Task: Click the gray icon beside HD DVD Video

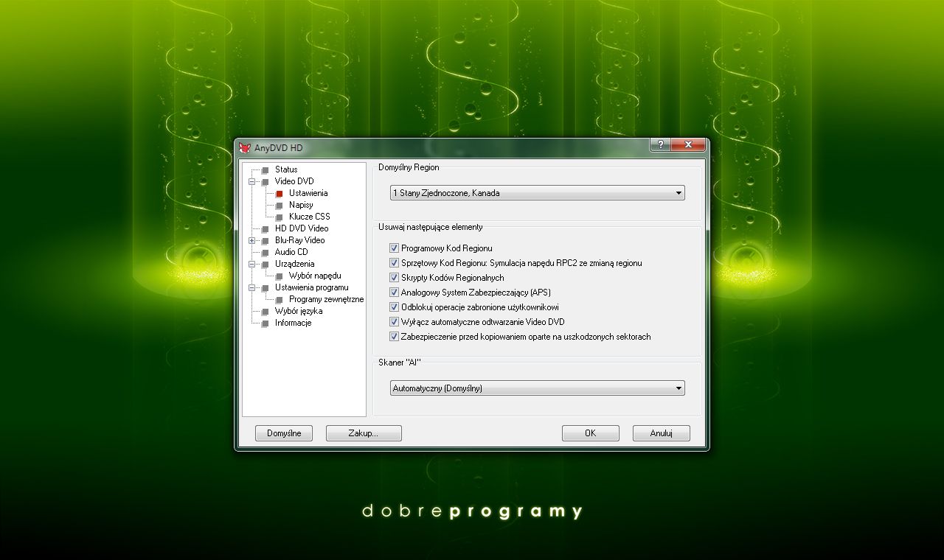Action: click(265, 229)
